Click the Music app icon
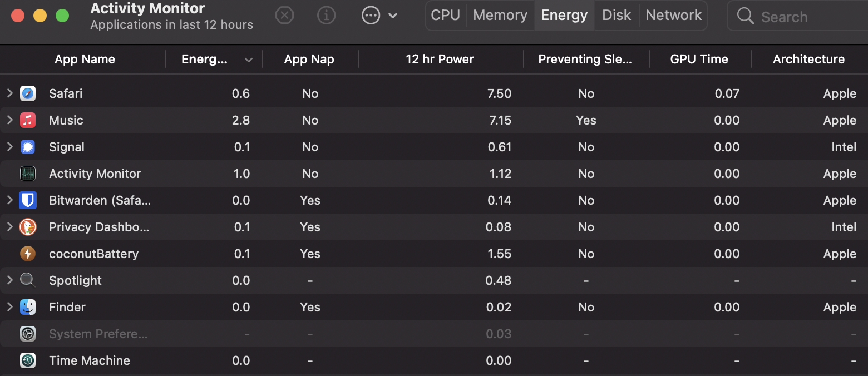 tap(28, 120)
